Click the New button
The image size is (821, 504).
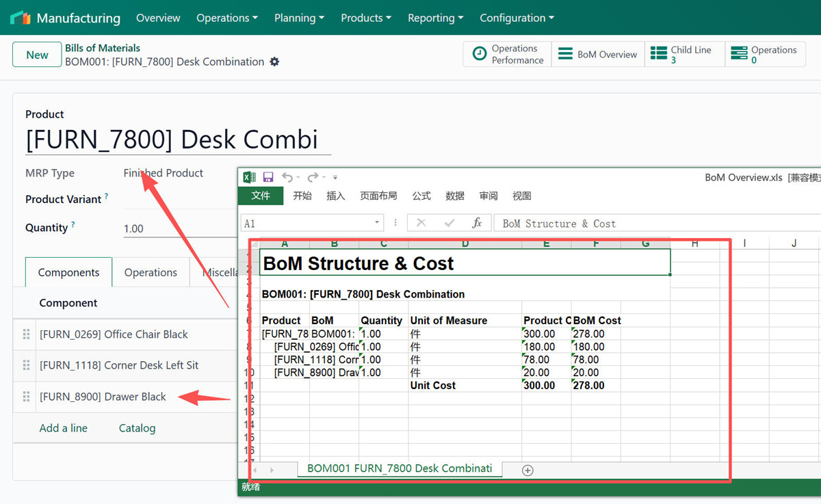[x=37, y=55]
